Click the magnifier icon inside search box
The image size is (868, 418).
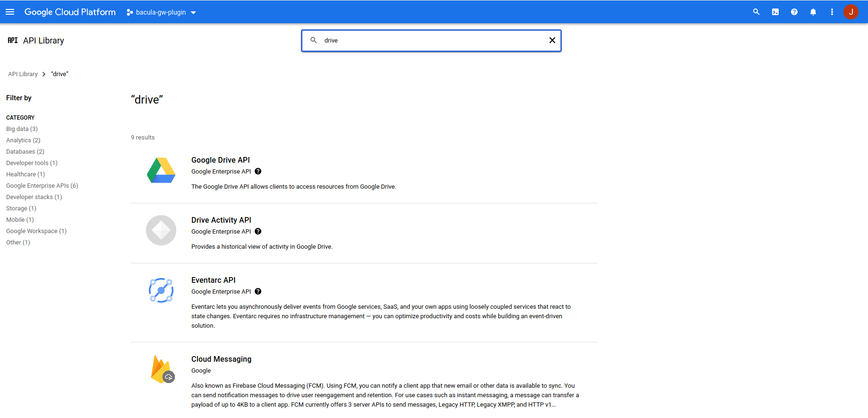[x=313, y=40]
